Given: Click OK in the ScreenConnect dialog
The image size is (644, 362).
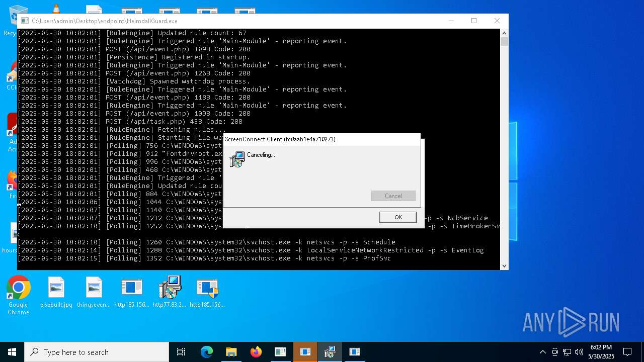Looking at the screenshot, I should tap(398, 217).
